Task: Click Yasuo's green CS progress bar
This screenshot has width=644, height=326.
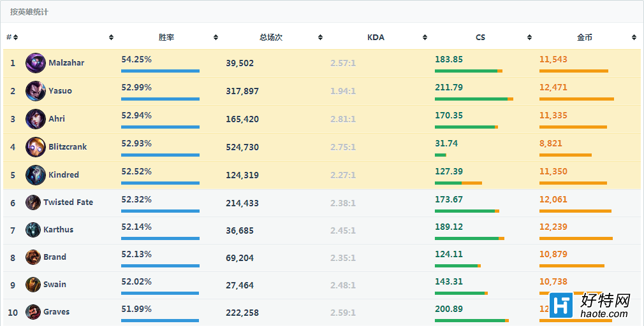Action: pyautogui.click(x=471, y=99)
